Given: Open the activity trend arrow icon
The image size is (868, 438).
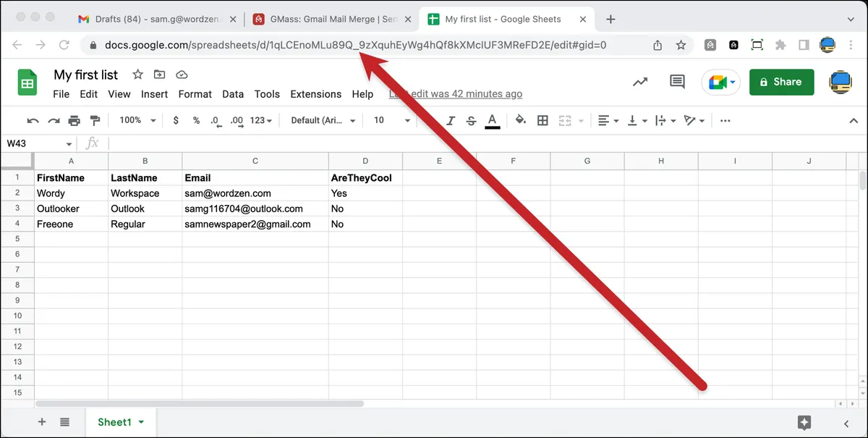Looking at the screenshot, I should [x=640, y=82].
